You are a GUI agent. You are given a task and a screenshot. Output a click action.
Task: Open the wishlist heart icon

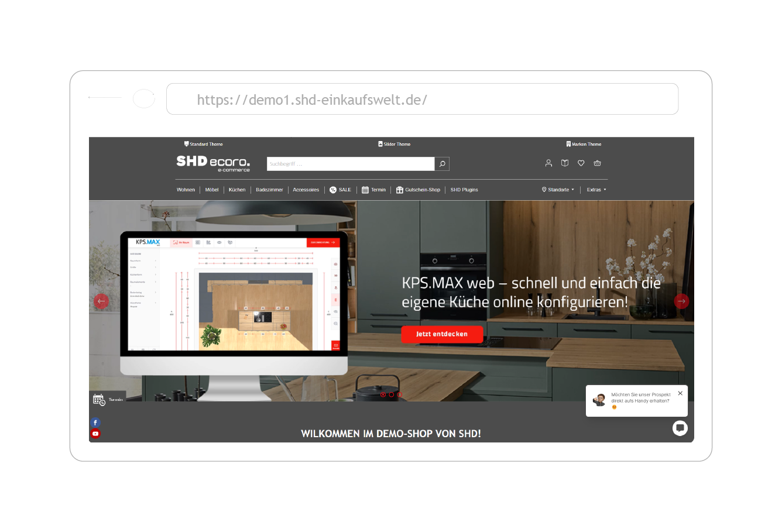click(x=581, y=163)
